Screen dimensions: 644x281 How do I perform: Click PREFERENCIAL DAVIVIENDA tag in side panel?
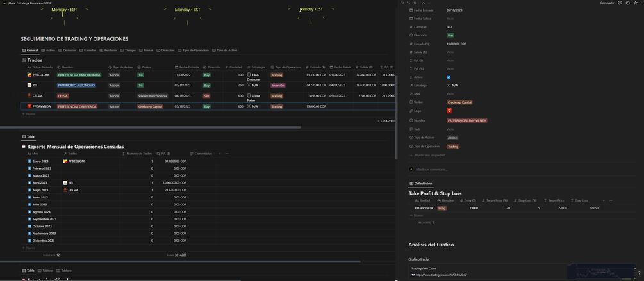click(x=467, y=120)
